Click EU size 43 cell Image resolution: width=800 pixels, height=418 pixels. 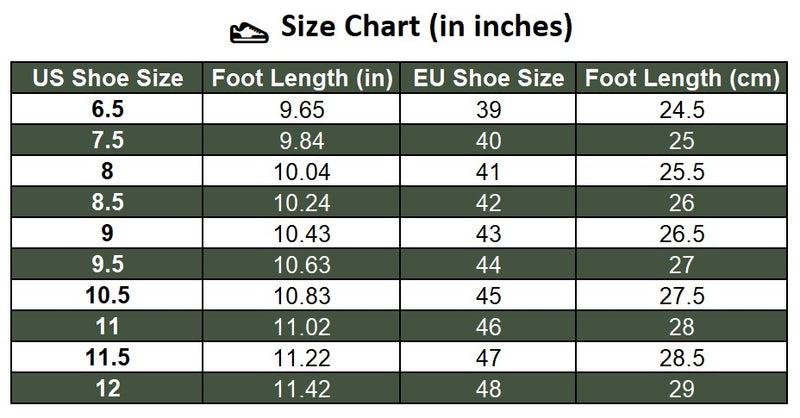click(x=488, y=234)
